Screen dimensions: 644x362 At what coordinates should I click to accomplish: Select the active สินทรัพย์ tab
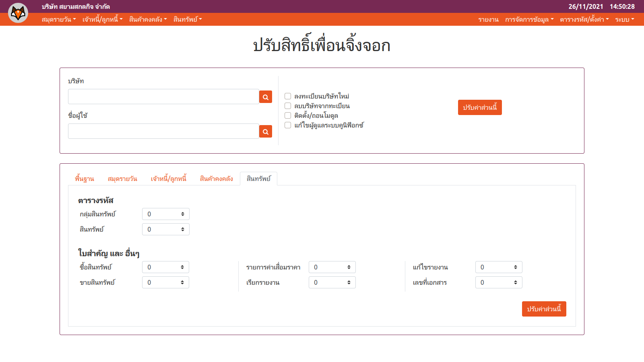[x=258, y=179]
